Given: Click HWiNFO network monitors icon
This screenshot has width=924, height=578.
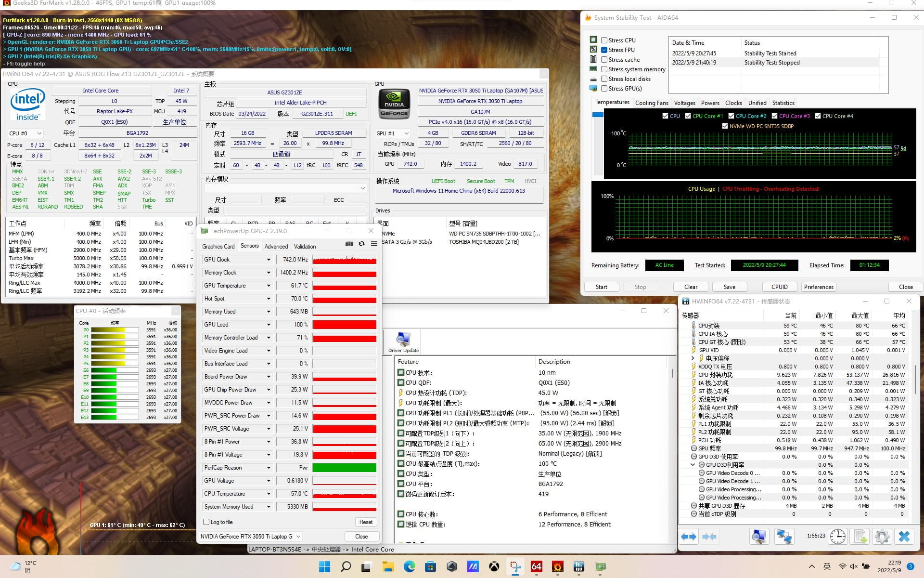Looking at the screenshot, I should click(x=784, y=537).
